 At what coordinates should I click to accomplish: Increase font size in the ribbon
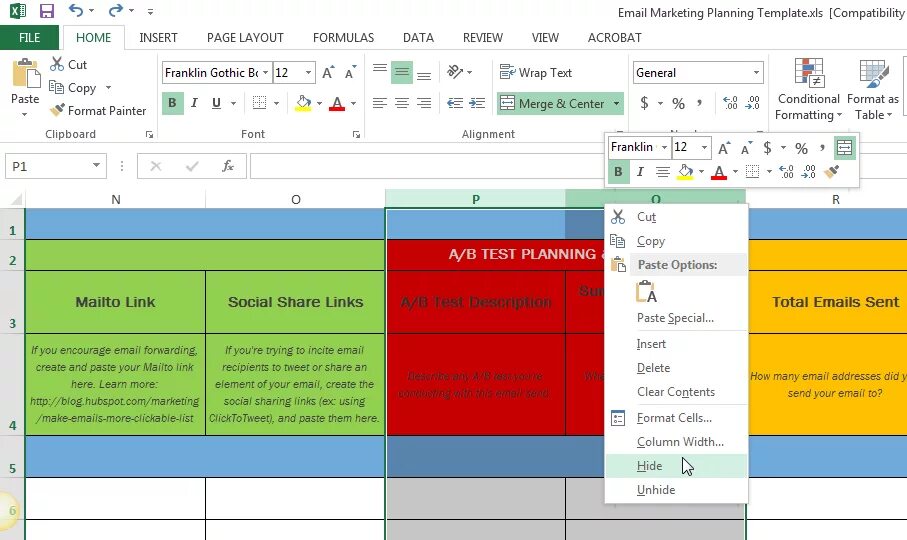pos(328,73)
